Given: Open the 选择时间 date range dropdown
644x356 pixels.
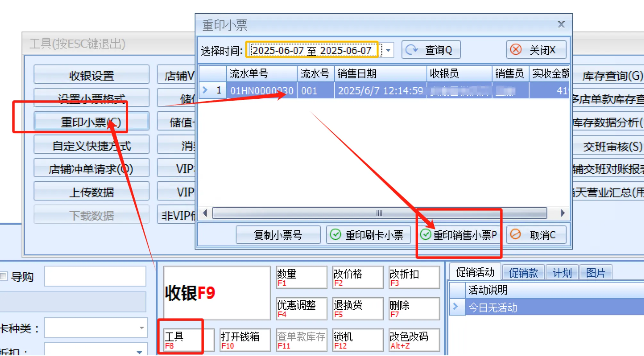Looking at the screenshot, I should click(x=388, y=50).
